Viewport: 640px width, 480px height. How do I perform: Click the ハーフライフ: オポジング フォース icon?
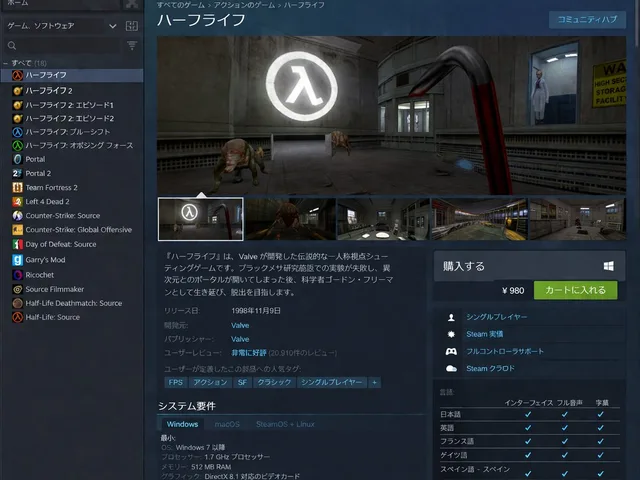pyautogui.click(x=18, y=145)
